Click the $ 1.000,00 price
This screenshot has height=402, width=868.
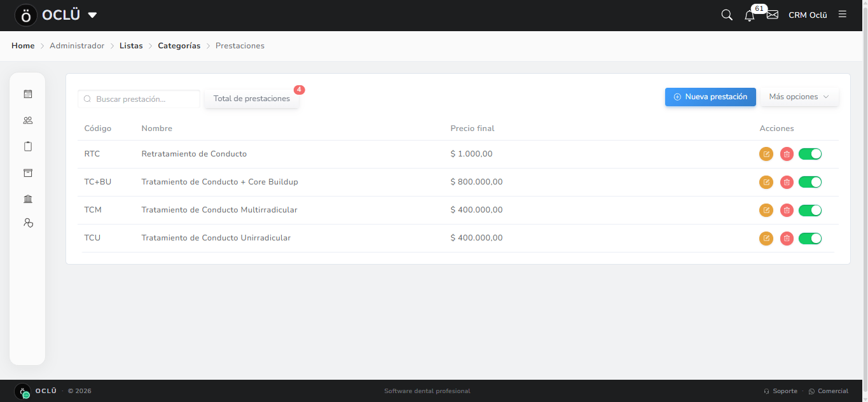click(471, 154)
